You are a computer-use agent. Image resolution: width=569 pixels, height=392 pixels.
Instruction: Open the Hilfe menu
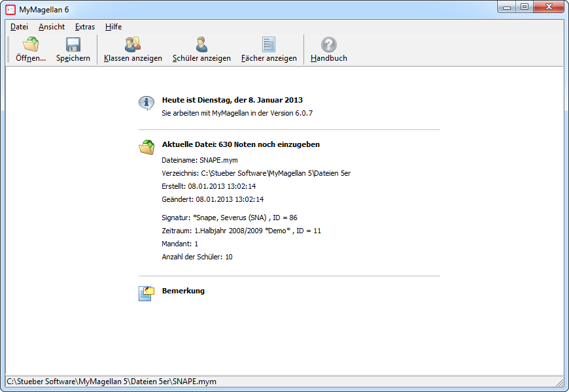point(113,27)
